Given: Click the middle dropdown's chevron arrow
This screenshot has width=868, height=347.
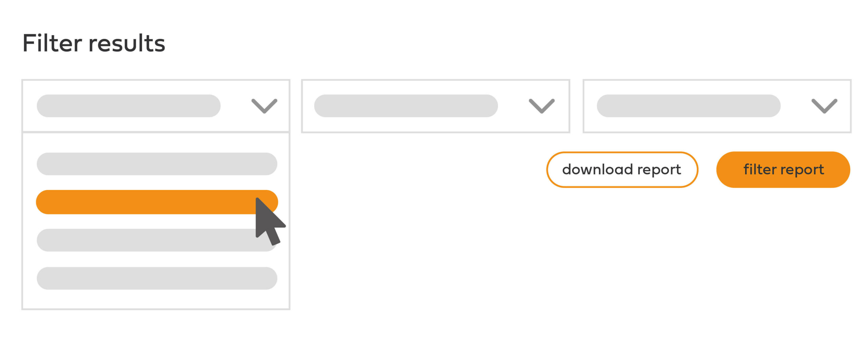Looking at the screenshot, I should click(541, 106).
